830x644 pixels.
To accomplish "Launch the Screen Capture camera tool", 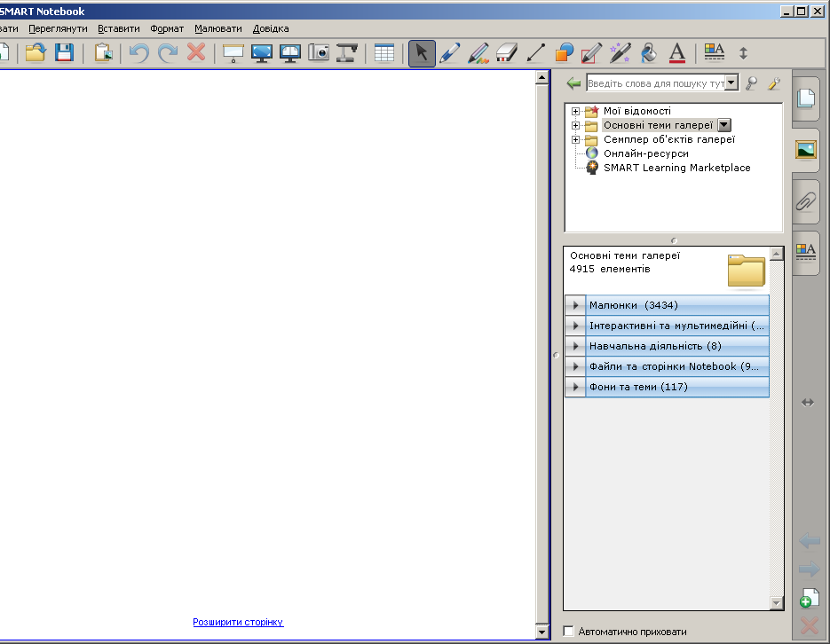I will [x=319, y=53].
